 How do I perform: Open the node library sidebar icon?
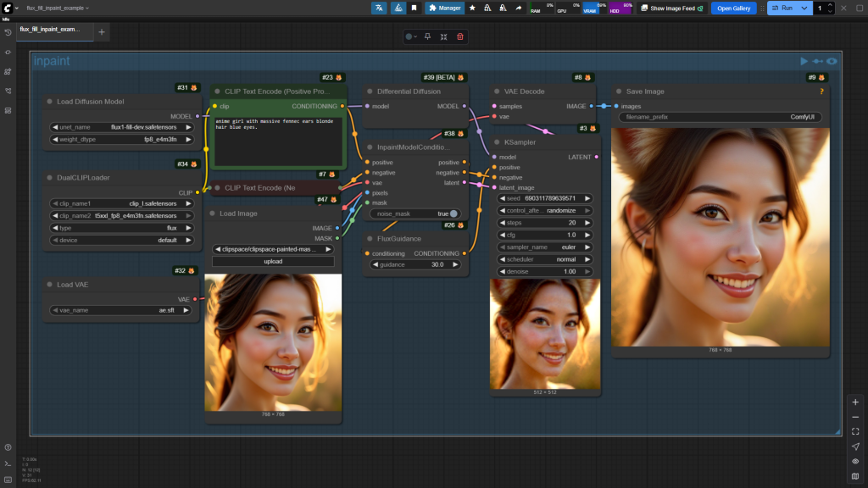point(8,71)
